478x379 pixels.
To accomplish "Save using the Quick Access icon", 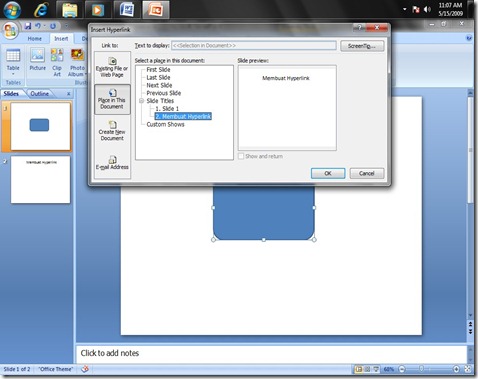I will [x=28, y=26].
